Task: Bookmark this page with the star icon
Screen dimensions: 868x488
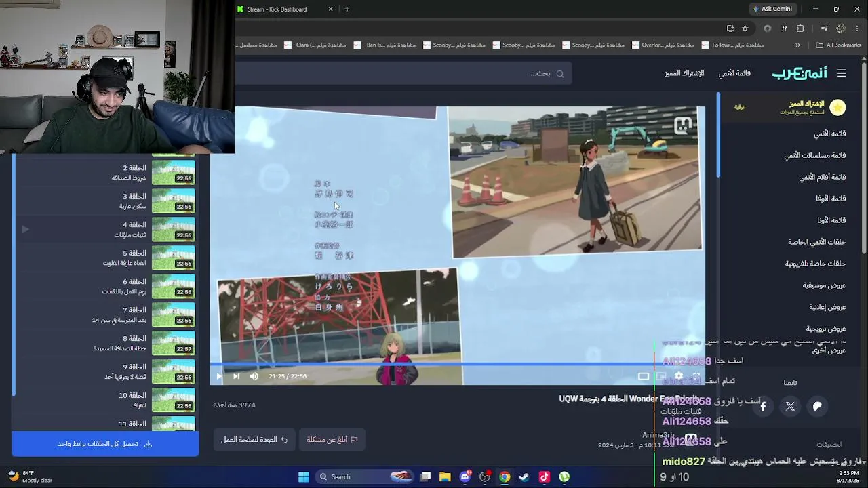Action: (x=745, y=28)
